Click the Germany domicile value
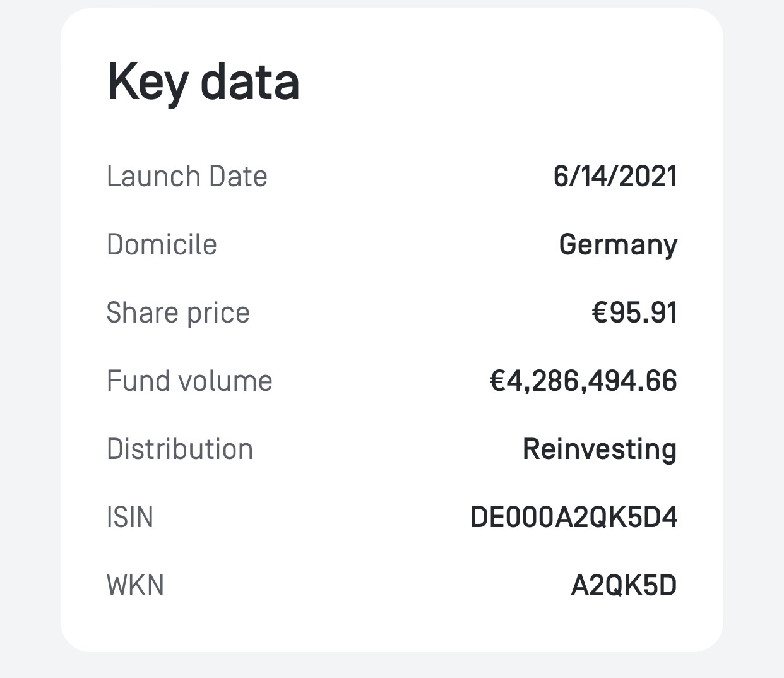 (x=618, y=246)
